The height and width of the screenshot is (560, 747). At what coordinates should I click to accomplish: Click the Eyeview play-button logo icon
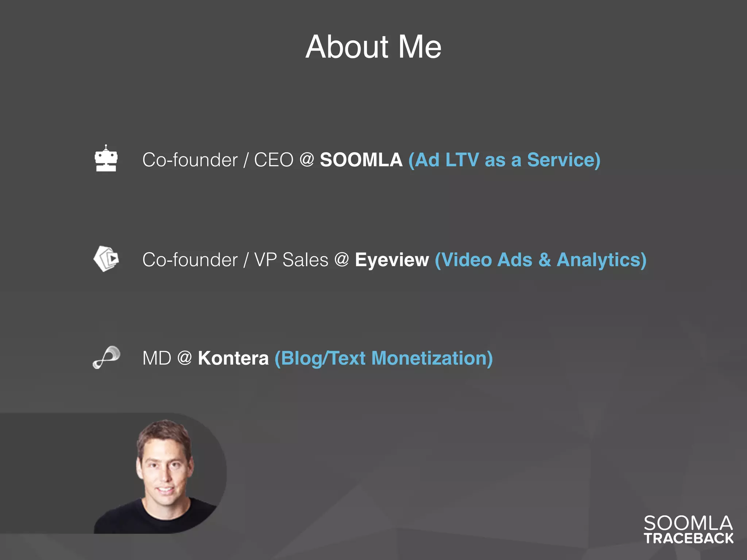(x=106, y=259)
